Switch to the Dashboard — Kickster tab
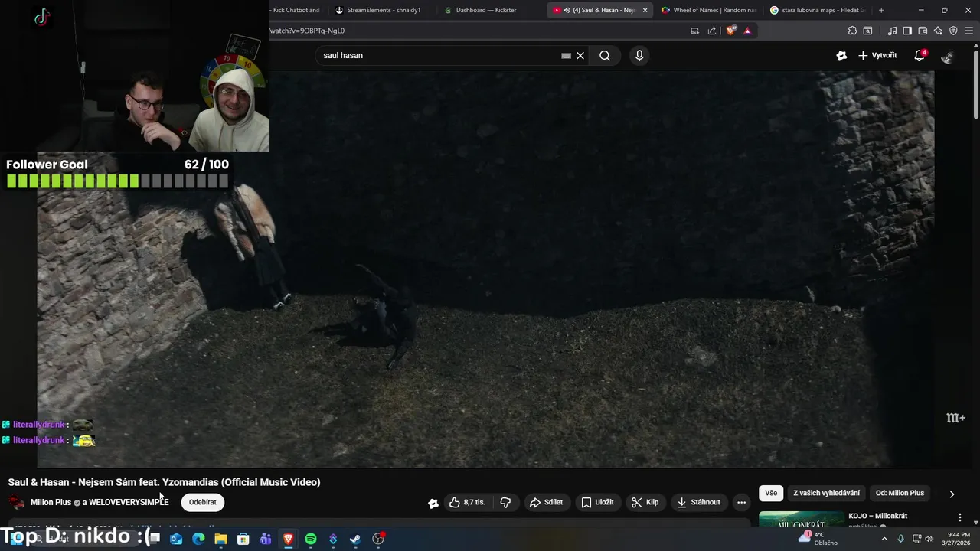Image resolution: width=980 pixels, height=551 pixels. 485,10
